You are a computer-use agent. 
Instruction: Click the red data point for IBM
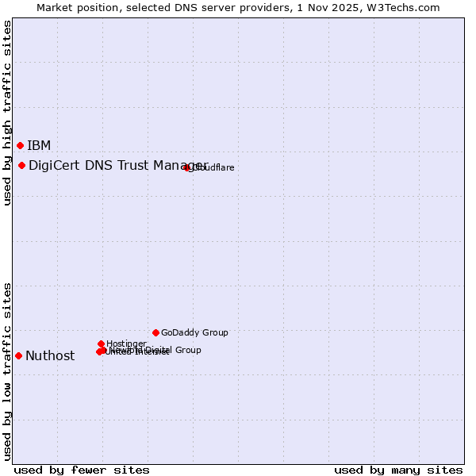pyautogui.click(x=20, y=145)
